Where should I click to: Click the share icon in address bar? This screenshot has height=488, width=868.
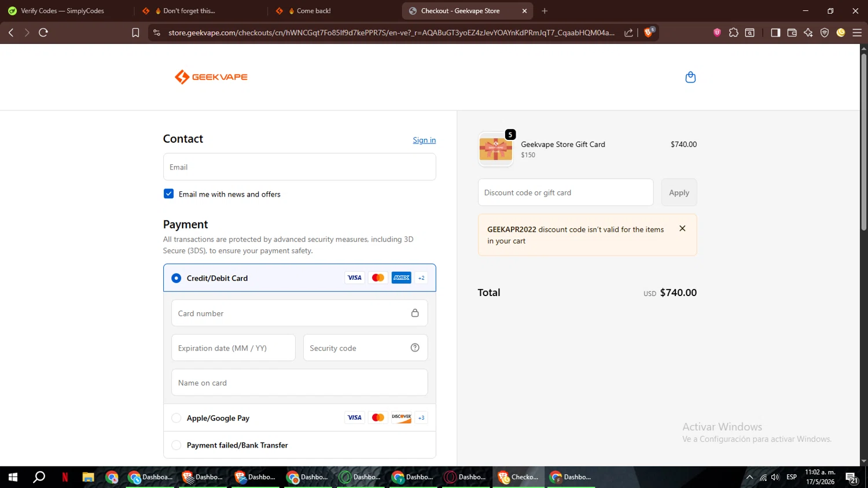(628, 32)
